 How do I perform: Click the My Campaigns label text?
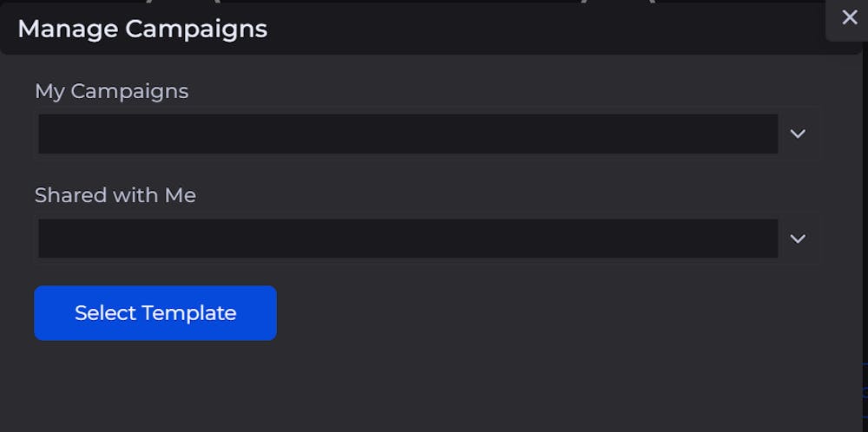click(111, 91)
